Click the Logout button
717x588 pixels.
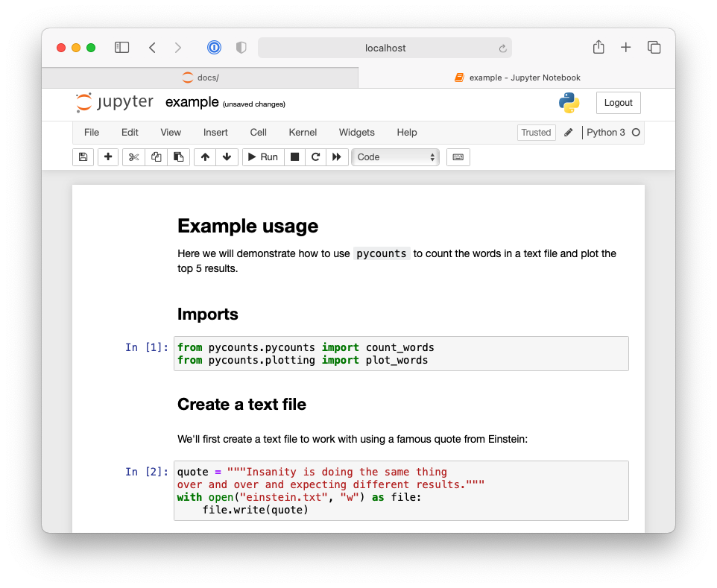pos(618,103)
